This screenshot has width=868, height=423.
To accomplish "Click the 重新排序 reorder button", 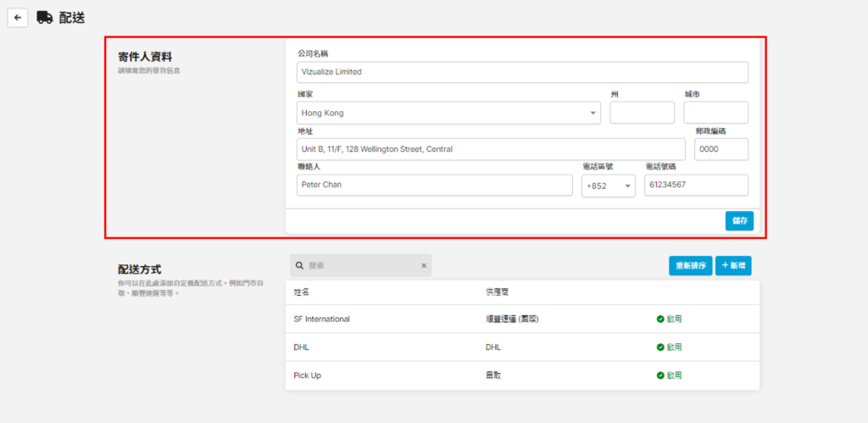I will [690, 265].
